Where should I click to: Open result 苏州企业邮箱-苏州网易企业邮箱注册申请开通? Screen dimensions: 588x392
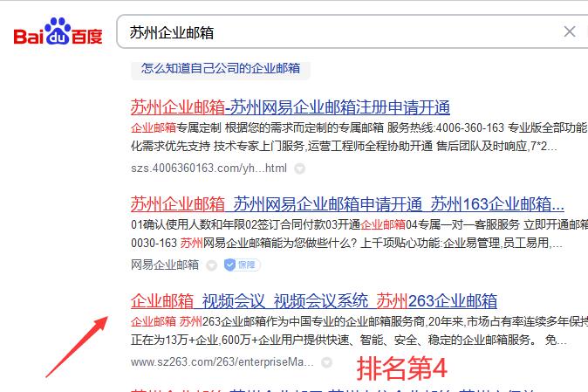pyautogui.click(x=291, y=107)
